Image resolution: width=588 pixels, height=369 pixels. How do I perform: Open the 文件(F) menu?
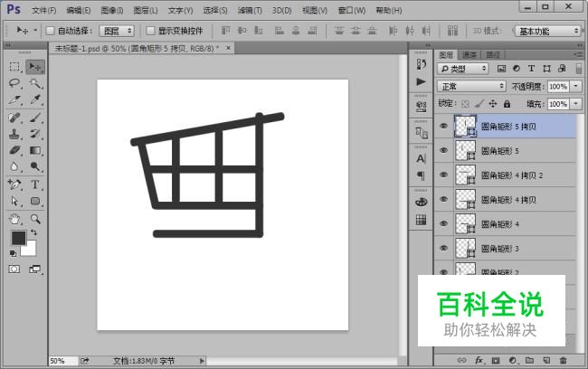point(44,11)
